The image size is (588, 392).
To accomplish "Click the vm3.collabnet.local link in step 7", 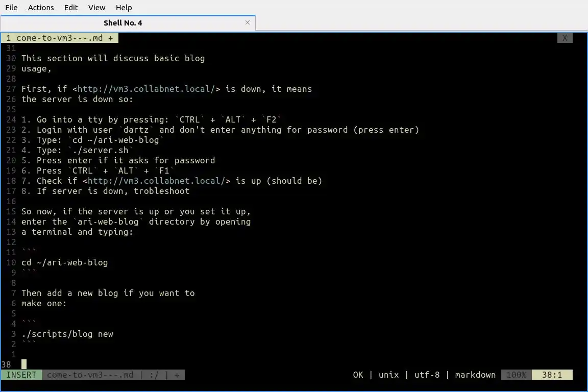I will click(156, 181).
